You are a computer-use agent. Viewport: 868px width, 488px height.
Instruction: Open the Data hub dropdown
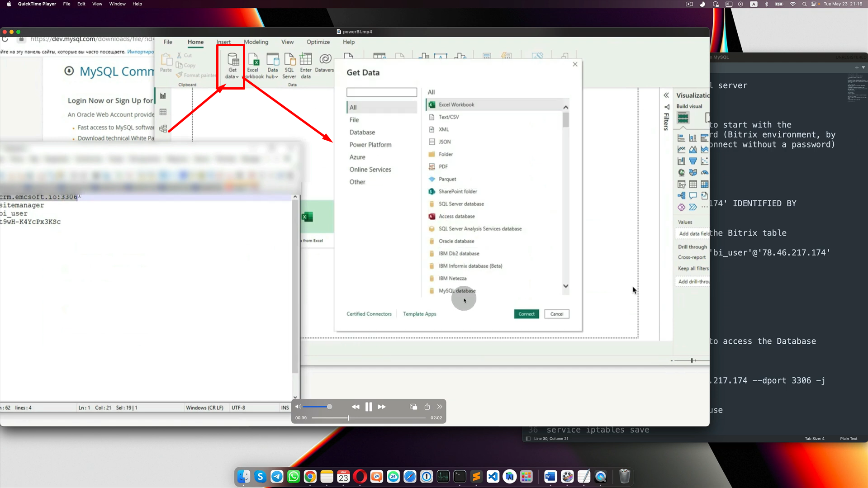pos(276,77)
